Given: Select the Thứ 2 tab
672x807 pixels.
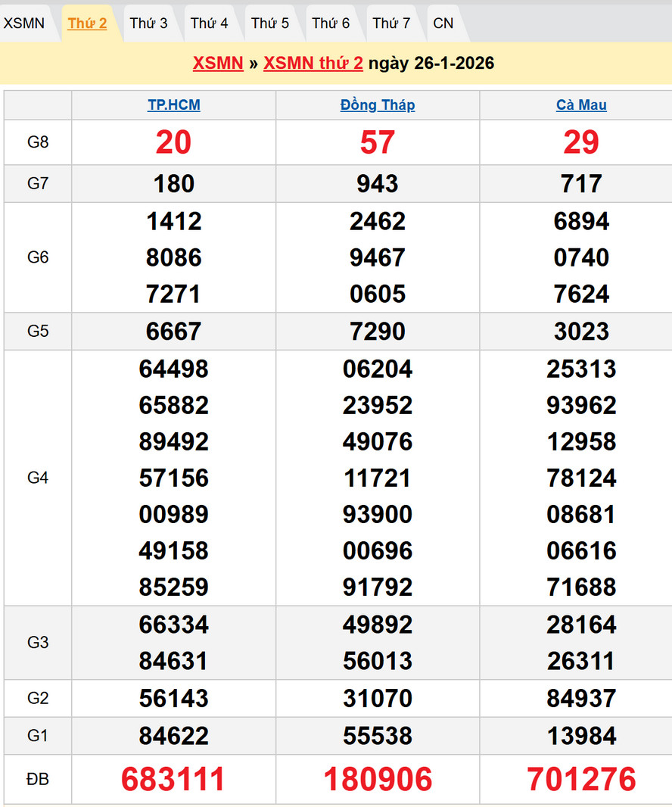Looking at the screenshot, I should [87, 23].
